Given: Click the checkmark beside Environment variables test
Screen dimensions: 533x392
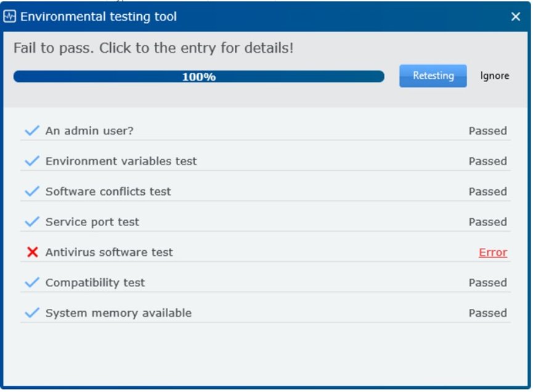Looking at the screenshot, I should tap(32, 160).
